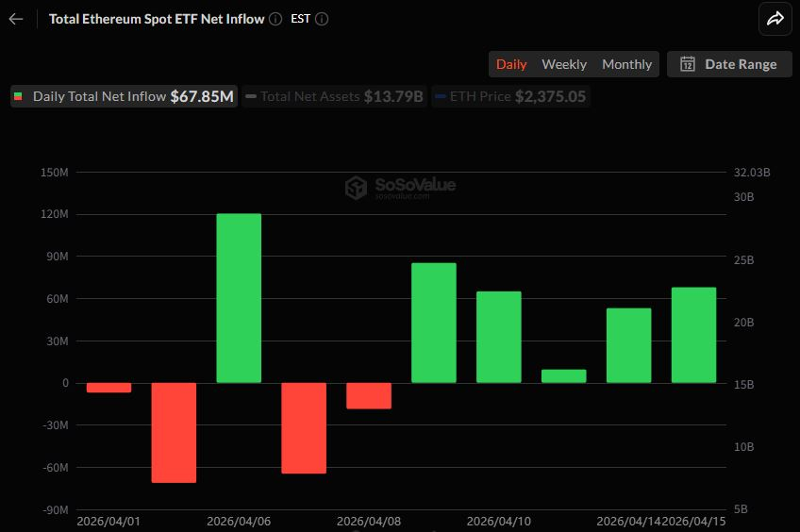Click the tallest green bar on 2026/04/06
The height and width of the screenshot is (532, 800).
[x=239, y=297]
